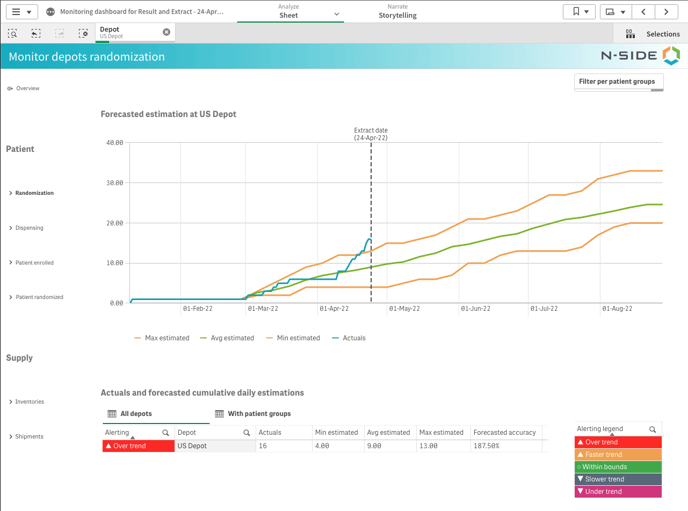The height and width of the screenshot is (511, 688).
Task: Click the step back selection icon
Action: 36,33
